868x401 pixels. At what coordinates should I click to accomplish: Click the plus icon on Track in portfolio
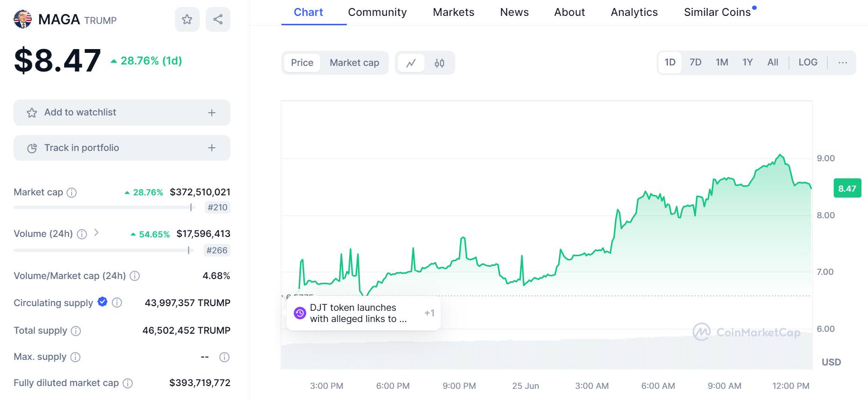pyautogui.click(x=212, y=148)
